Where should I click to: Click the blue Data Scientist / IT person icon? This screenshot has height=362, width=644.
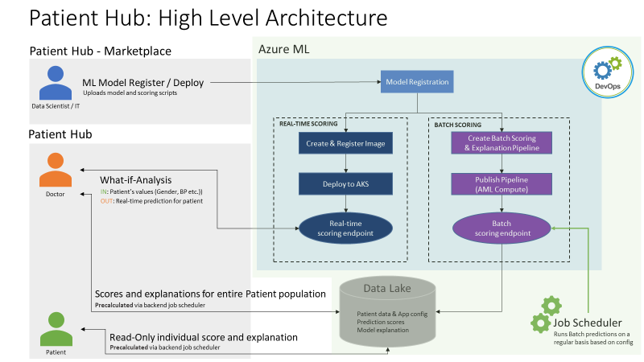tap(56, 83)
